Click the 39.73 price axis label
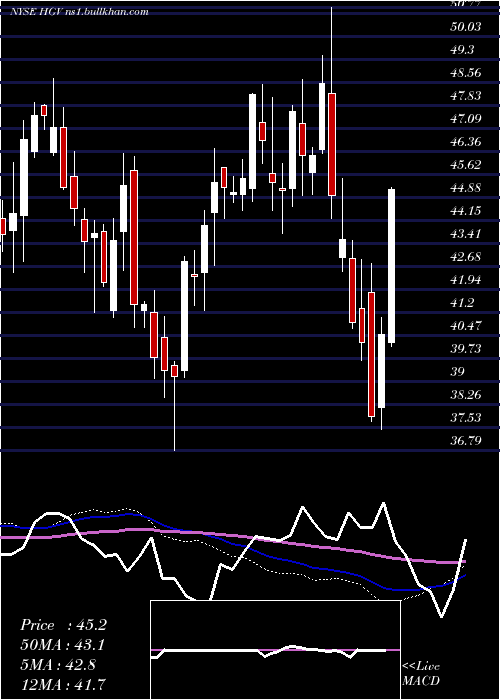500x700 pixels. (x=465, y=349)
